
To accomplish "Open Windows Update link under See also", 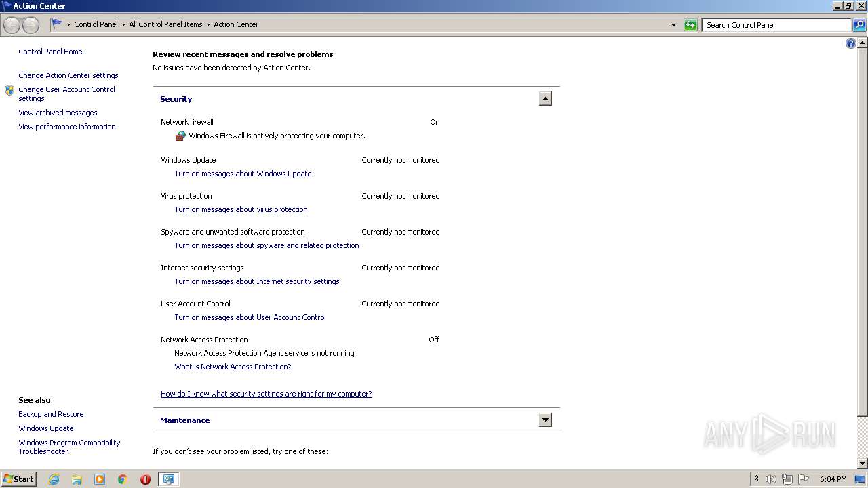I will click(46, 428).
